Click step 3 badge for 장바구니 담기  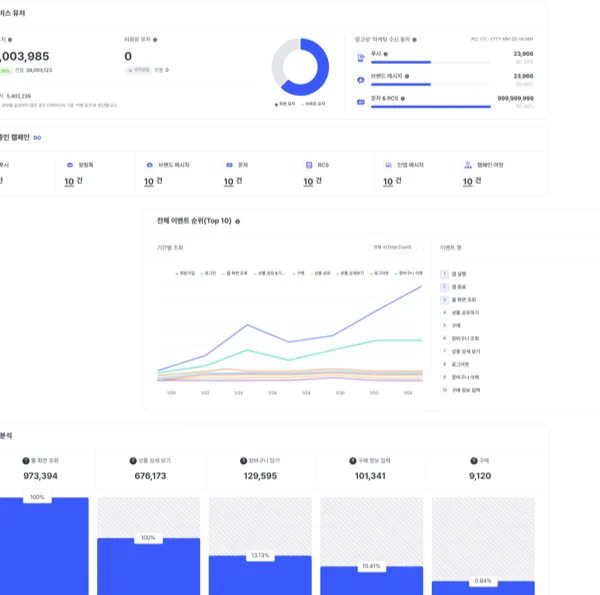(243, 461)
